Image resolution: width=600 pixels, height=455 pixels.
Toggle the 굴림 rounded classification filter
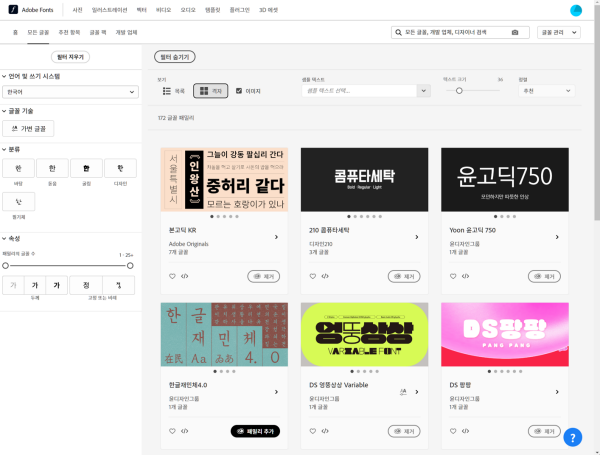tap(86, 168)
